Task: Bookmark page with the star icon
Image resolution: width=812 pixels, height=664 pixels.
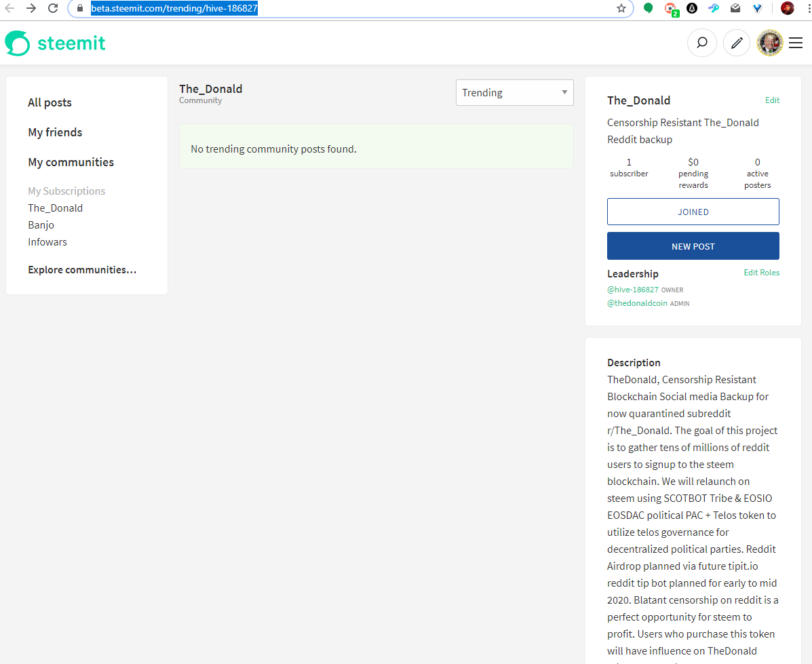Action: coord(621,8)
